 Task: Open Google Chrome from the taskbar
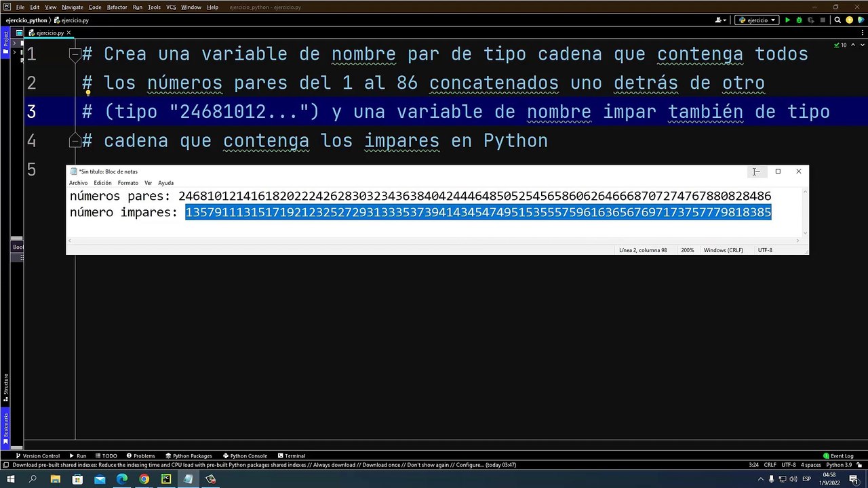pyautogui.click(x=144, y=479)
